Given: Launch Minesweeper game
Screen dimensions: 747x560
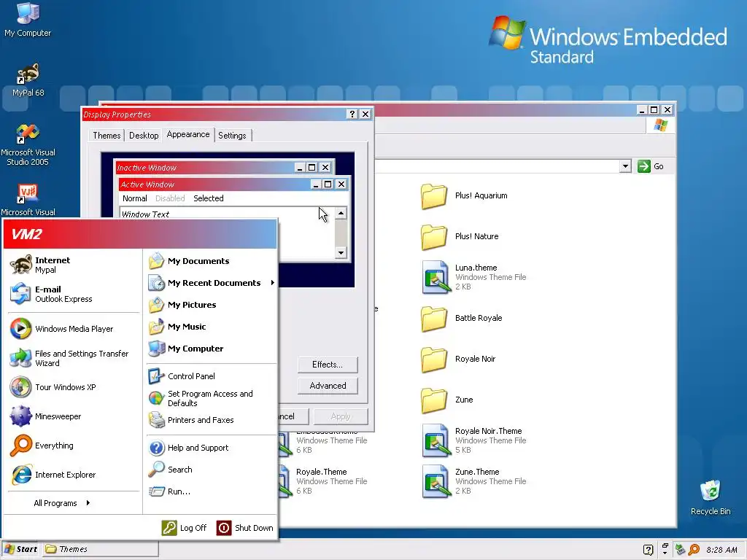Looking at the screenshot, I should (x=74, y=416).
